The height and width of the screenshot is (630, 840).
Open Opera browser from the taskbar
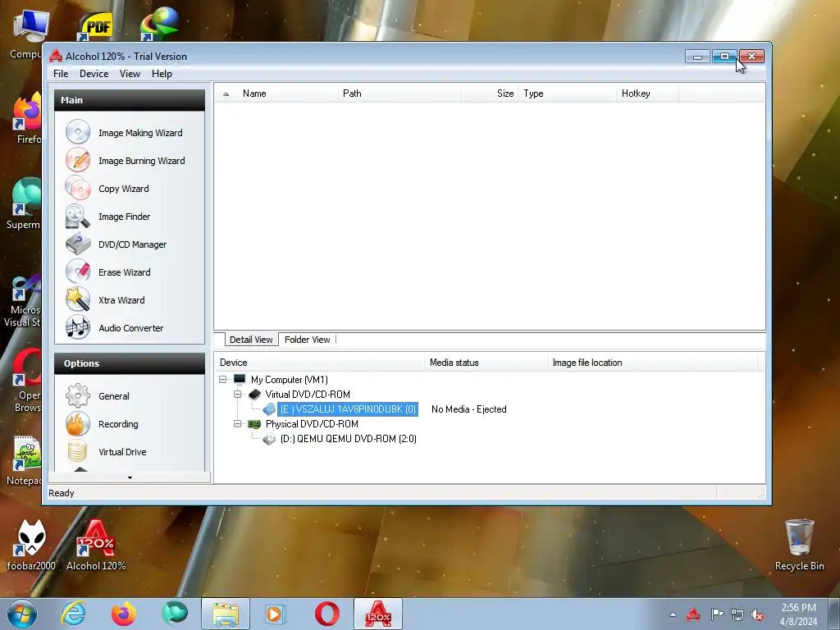coord(326,614)
